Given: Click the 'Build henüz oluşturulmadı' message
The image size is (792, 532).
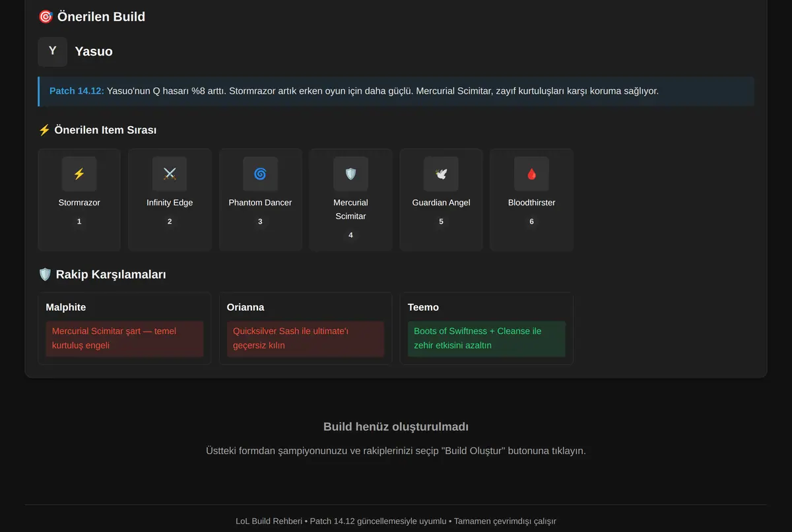Looking at the screenshot, I should 396,427.
